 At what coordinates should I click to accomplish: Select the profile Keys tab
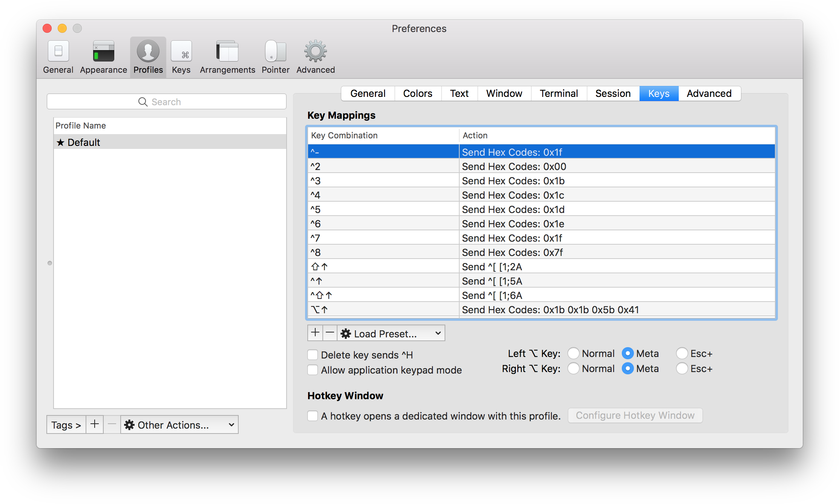pyautogui.click(x=659, y=93)
